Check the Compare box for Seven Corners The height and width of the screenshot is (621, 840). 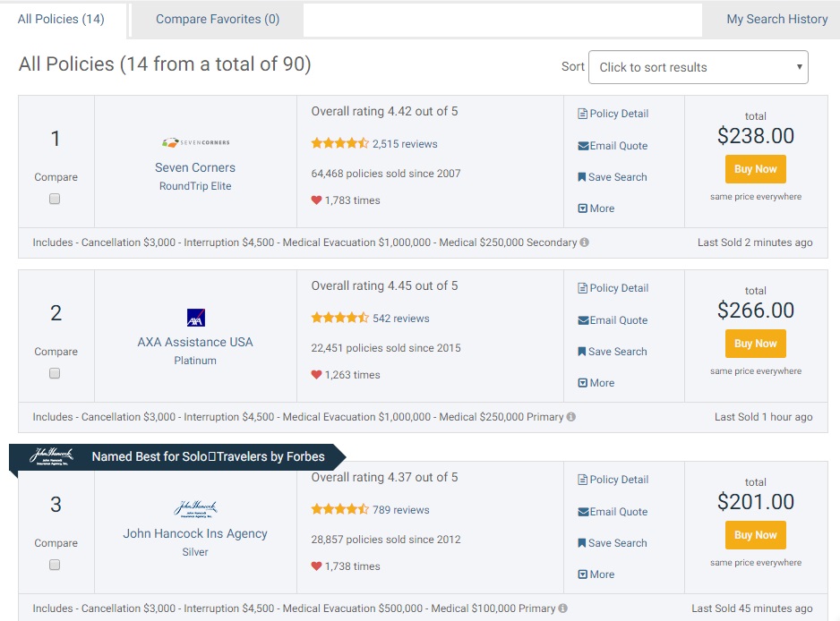[55, 199]
